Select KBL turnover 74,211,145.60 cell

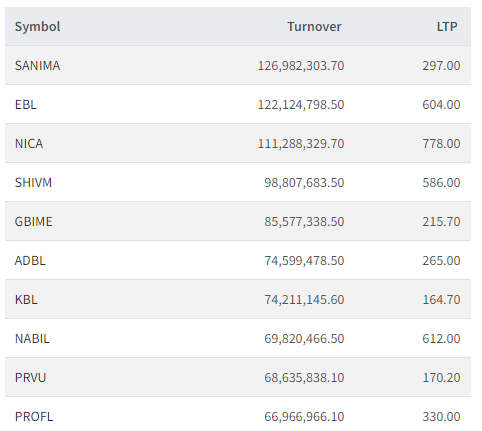pyautogui.click(x=304, y=300)
